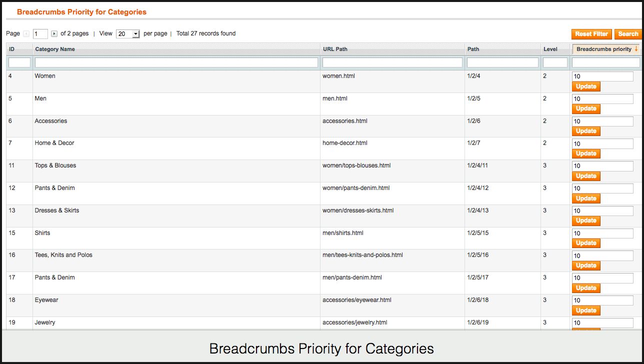Sort by the URL Path column header
The height and width of the screenshot is (364, 644).
pyautogui.click(x=335, y=49)
